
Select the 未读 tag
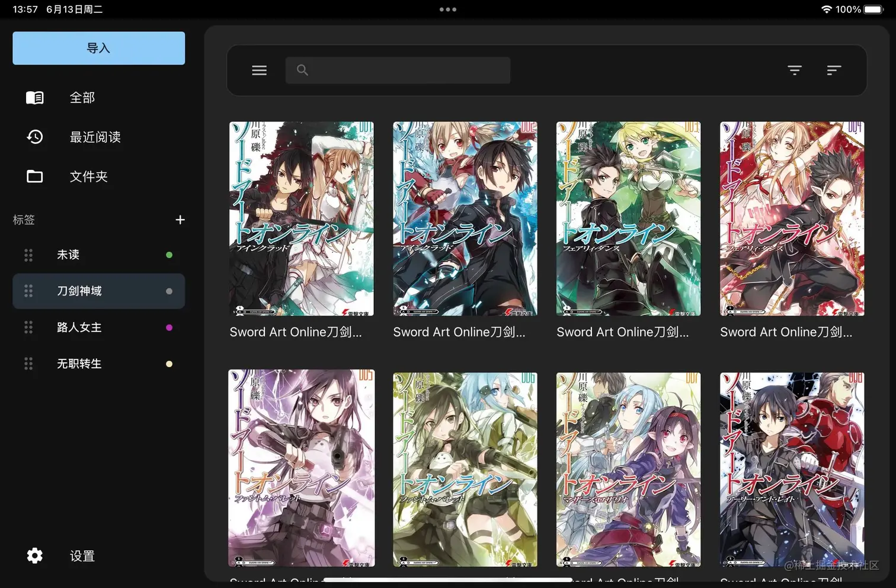98,255
